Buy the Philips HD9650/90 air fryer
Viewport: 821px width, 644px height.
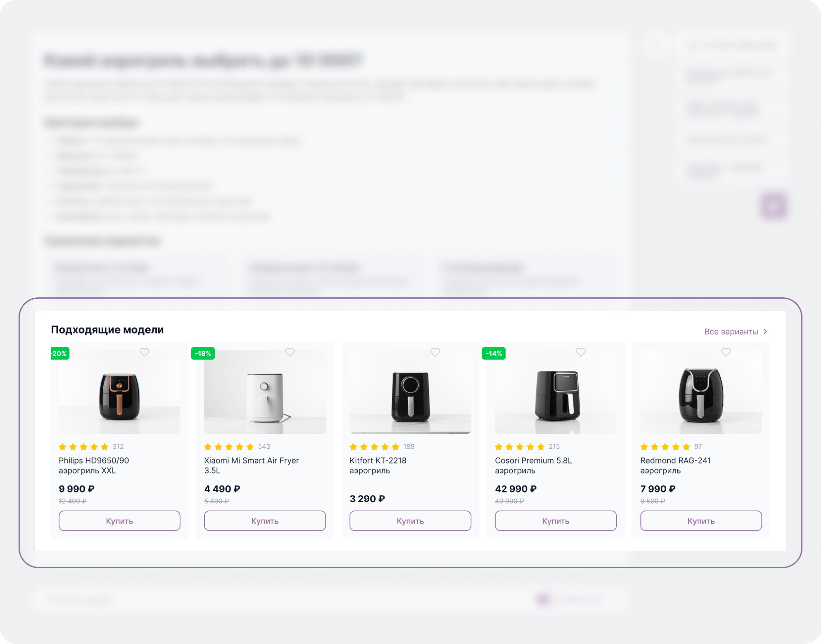(120, 521)
